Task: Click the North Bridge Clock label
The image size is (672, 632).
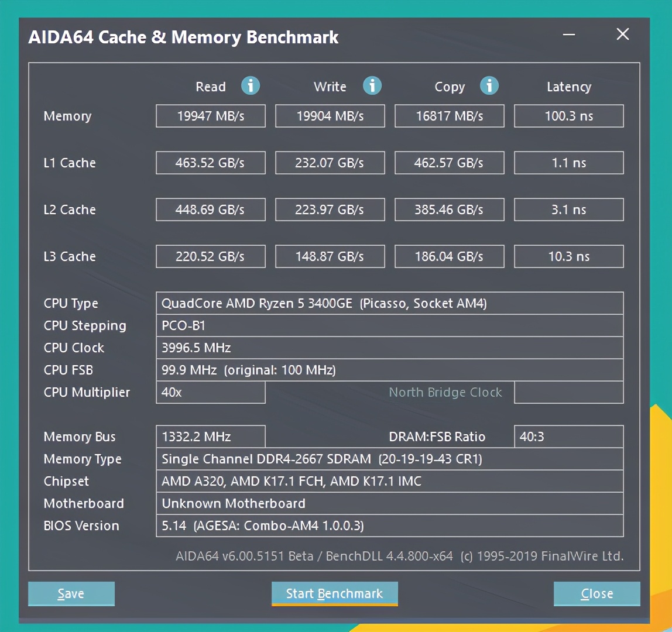Action: tap(445, 393)
